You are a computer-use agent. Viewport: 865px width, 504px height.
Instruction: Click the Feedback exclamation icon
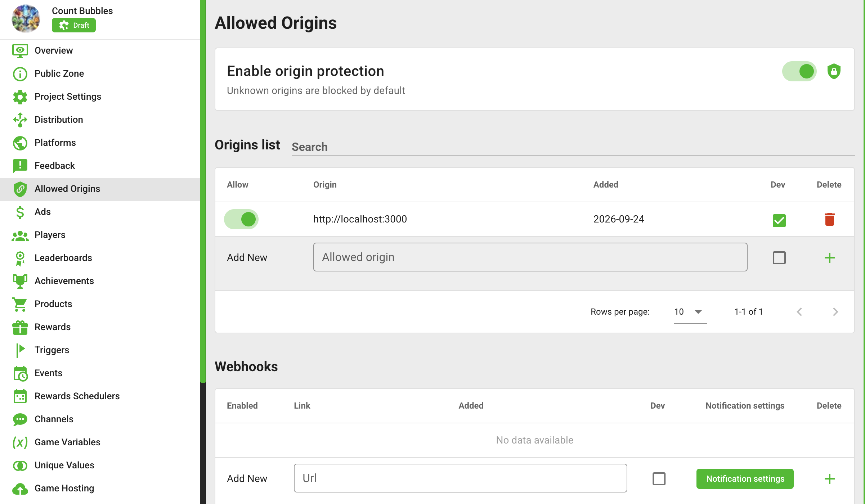(x=20, y=166)
